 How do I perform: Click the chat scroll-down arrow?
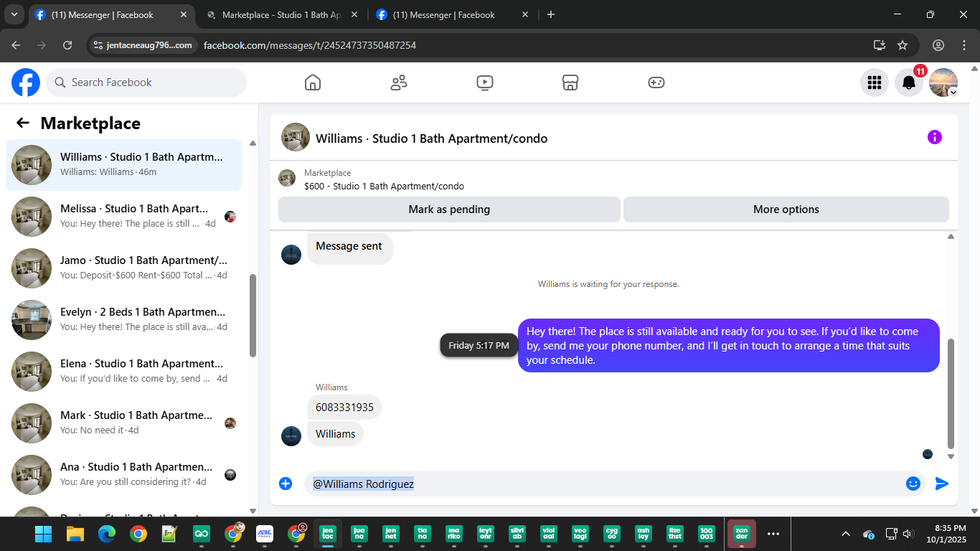(x=951, y=456)
